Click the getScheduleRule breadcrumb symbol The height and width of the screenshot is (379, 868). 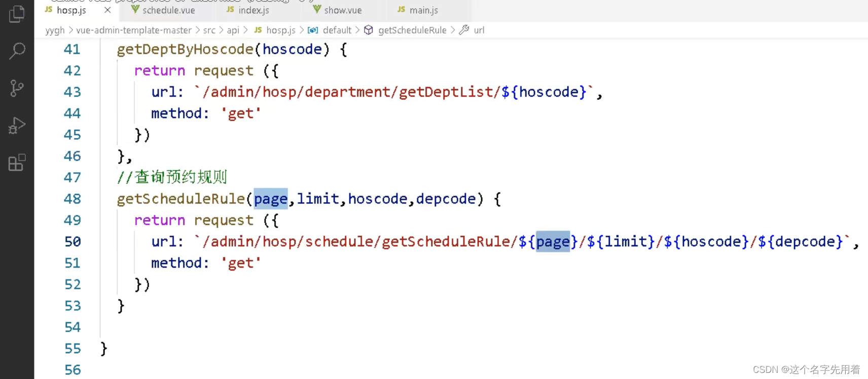coord(412,30)
